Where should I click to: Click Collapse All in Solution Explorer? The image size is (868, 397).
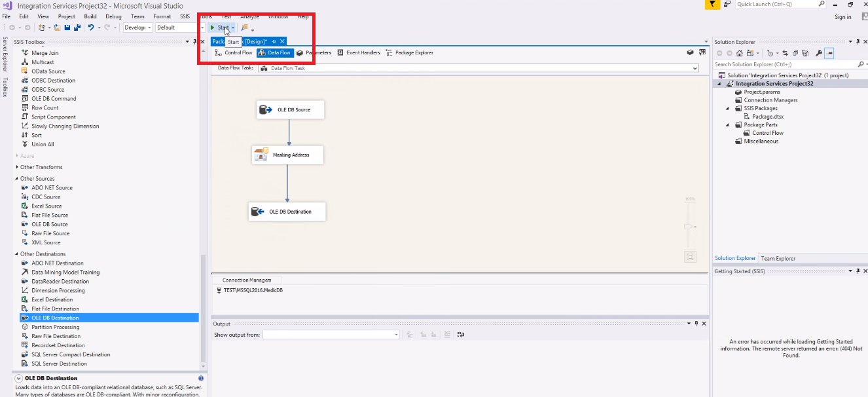(795, 53)
